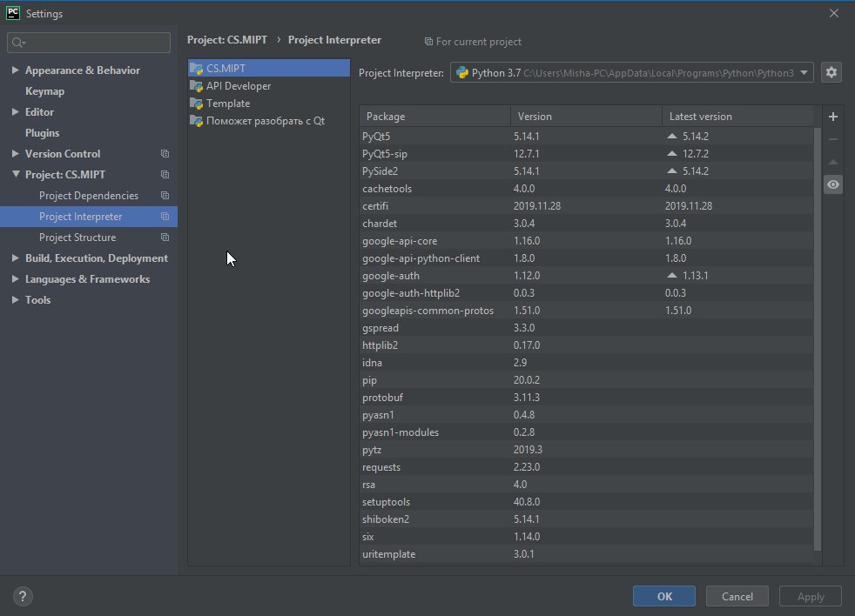The height and width of the screenshot is (616, 855).
Task: Click the upgrade arrow for PyQt5 latest version
Action: (672, 136)
